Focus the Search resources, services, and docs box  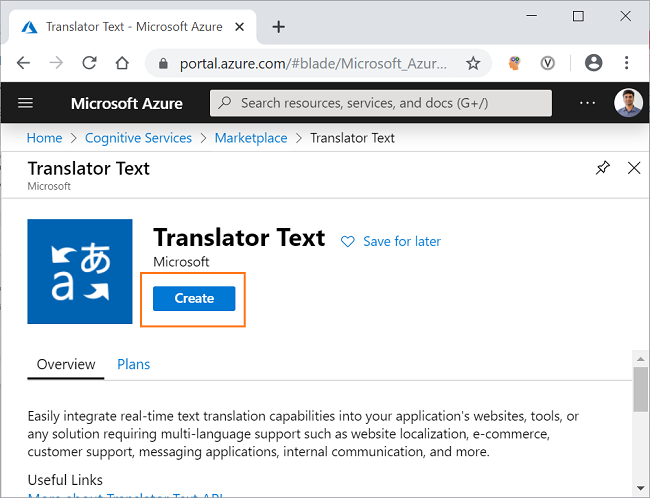381,103
